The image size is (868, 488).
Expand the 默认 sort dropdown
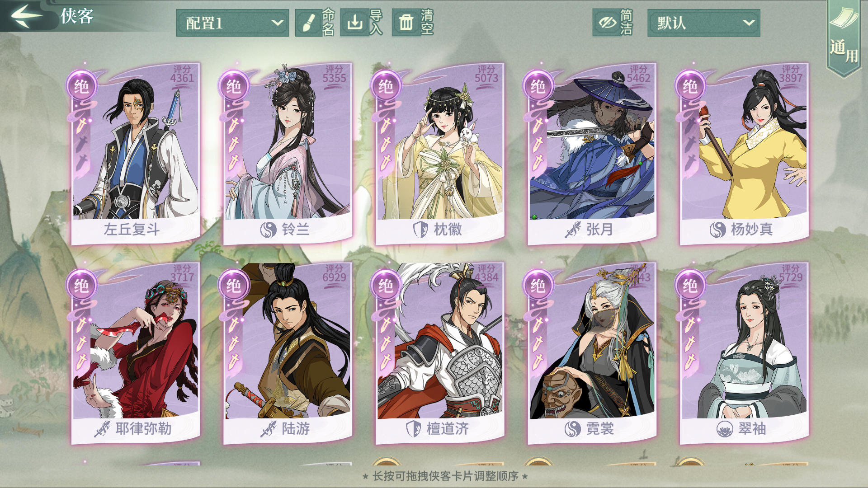pos(703,23)
